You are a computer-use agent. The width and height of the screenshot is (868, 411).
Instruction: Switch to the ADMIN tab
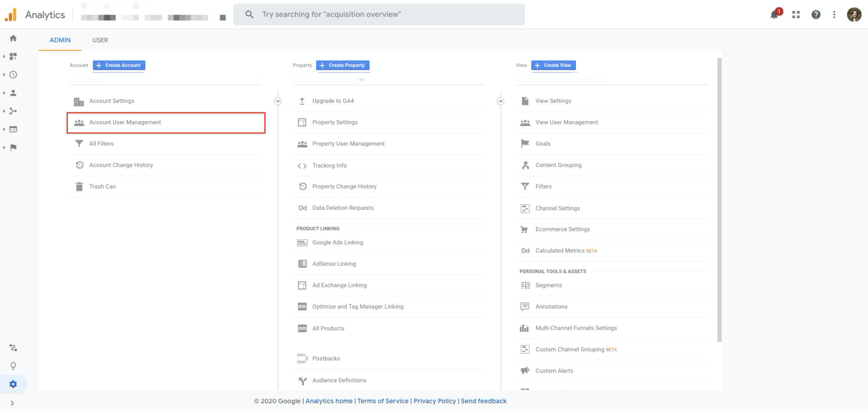click(60, 40)
